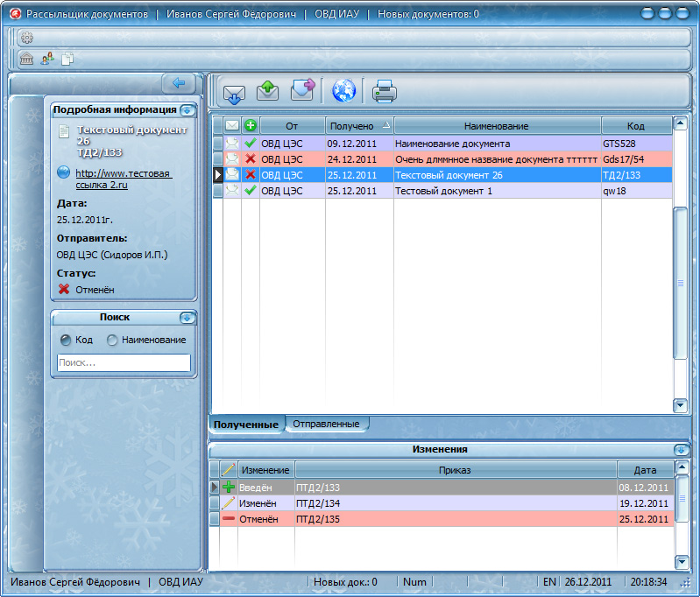
Task: Click the copy documents icon in toolbar
Action: pyautogui.click(x=67, y=59)
